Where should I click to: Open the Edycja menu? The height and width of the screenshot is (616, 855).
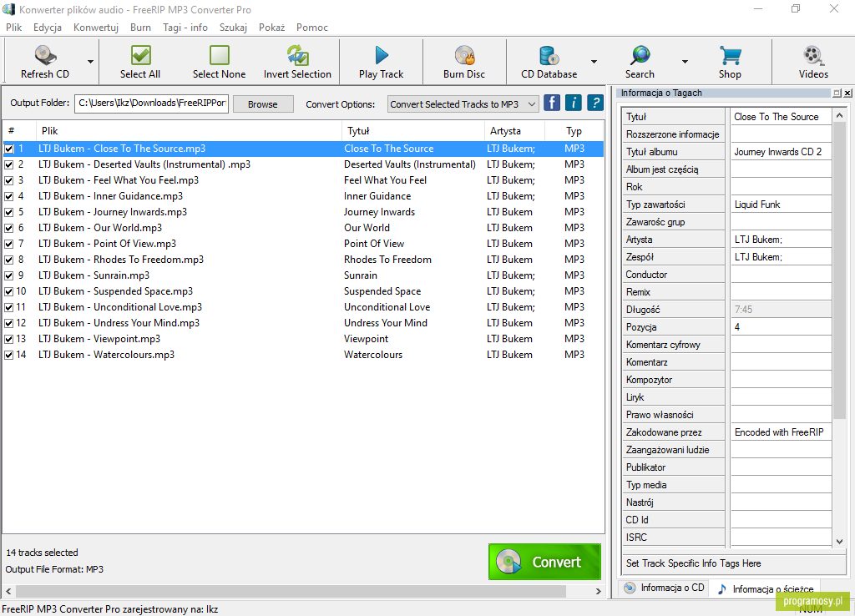[x=48, y=28]
